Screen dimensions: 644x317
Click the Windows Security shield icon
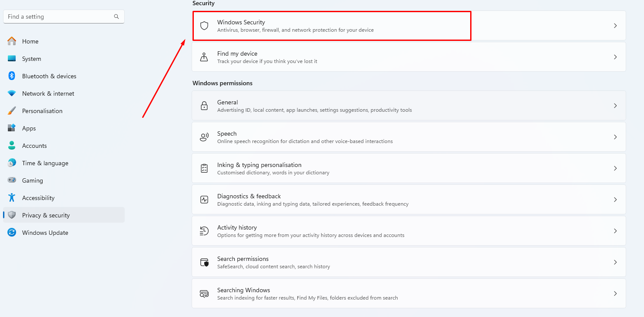(204, 26)
